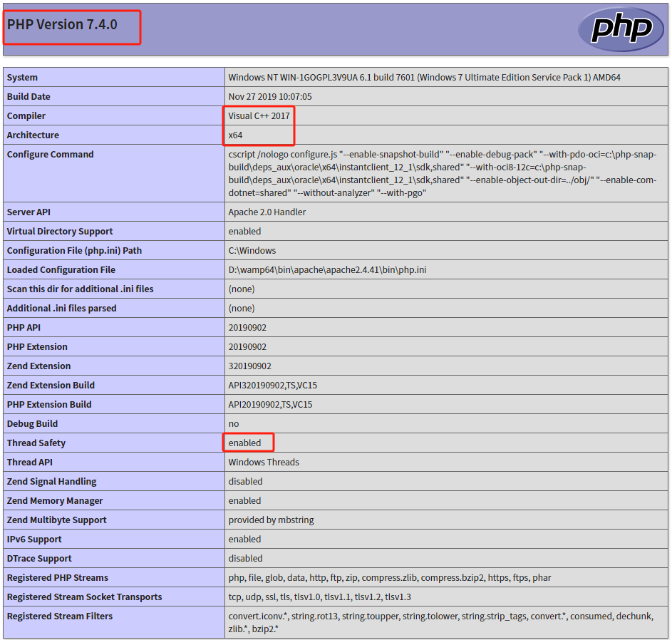Click the PHP API value 20190902

coord(247,328)
